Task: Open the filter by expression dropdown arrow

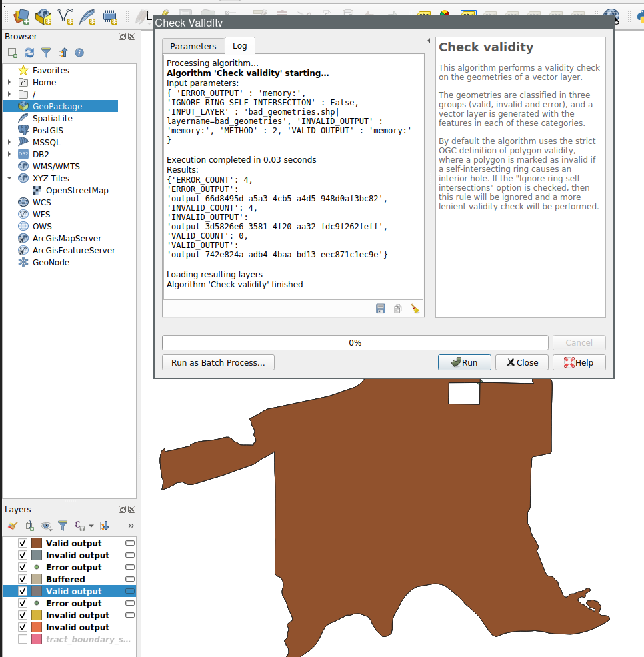Action: click(x=91, y=526)
